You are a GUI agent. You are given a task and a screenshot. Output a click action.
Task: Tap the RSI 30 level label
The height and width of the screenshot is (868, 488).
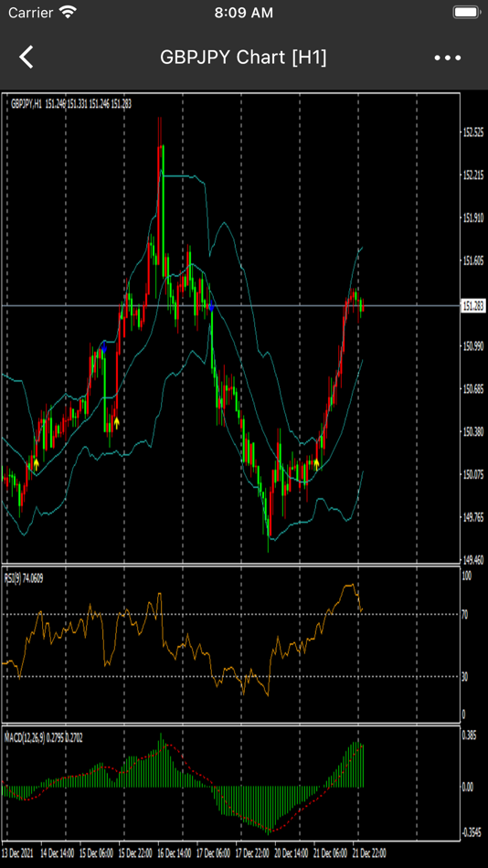point(465,676)
